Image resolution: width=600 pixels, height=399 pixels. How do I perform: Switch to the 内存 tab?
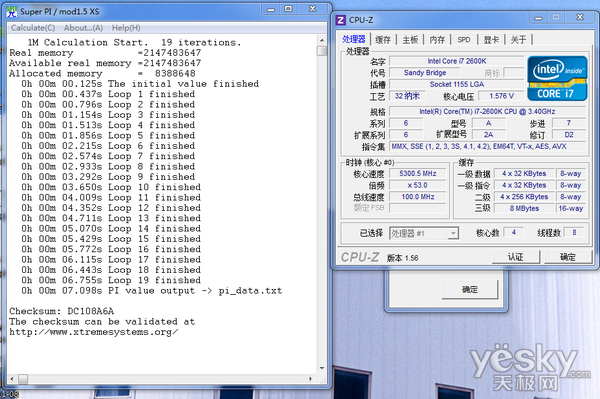[x=437, y=39]
